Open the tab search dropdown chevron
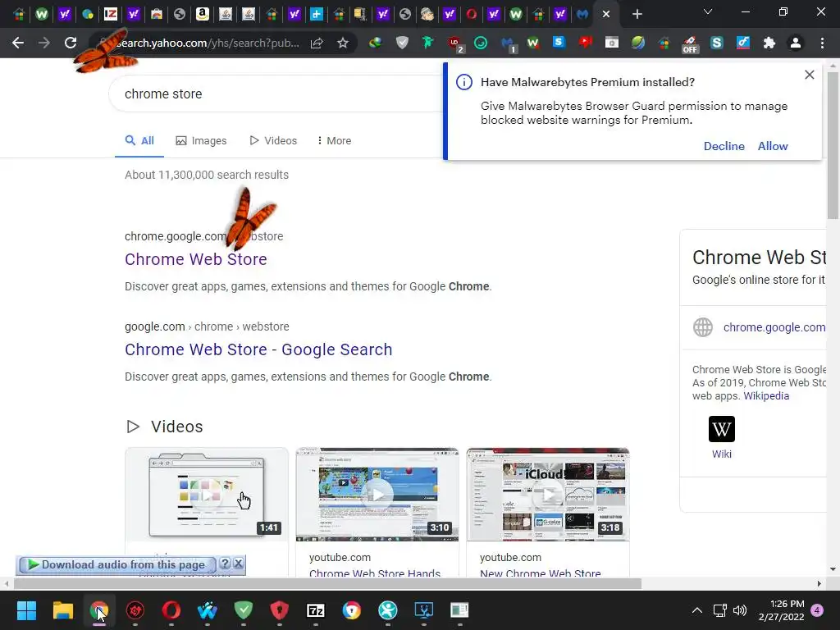The image size is (840, 630). pos(708,11)
